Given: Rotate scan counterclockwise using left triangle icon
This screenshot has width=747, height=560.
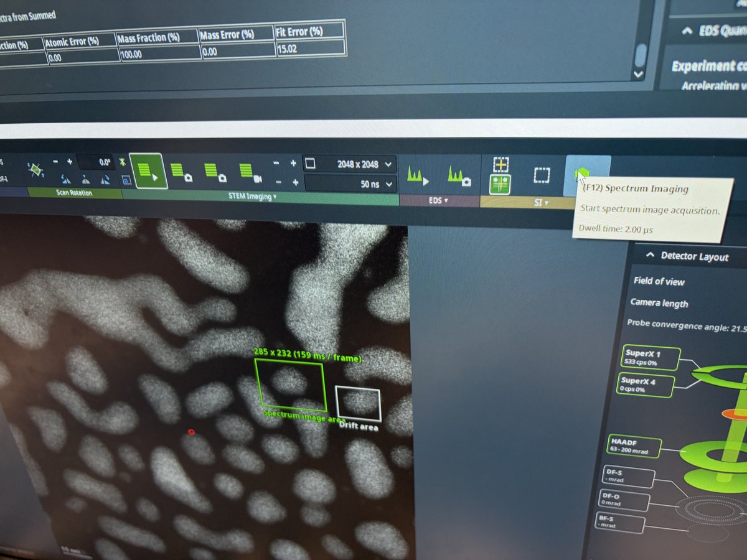Looking at the screenshot, I should coord(67,179).
